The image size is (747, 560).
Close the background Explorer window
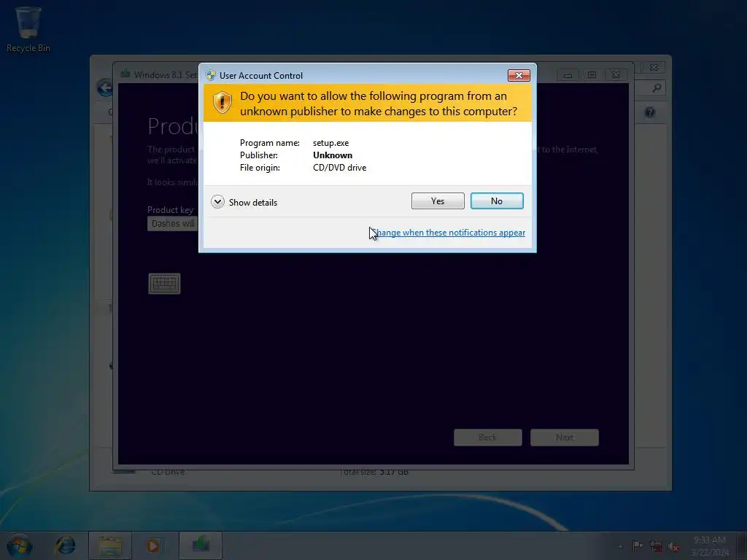point(654,68)
